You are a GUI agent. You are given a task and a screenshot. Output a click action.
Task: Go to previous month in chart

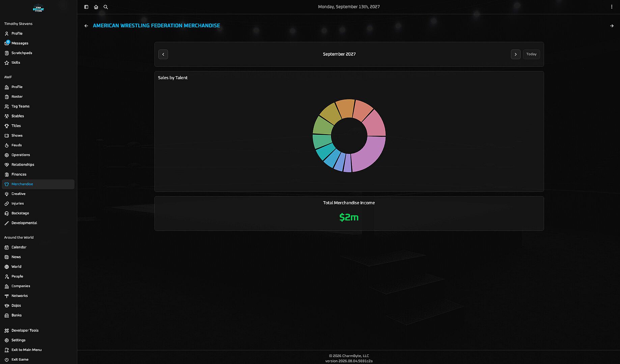(x=163, y=54)
